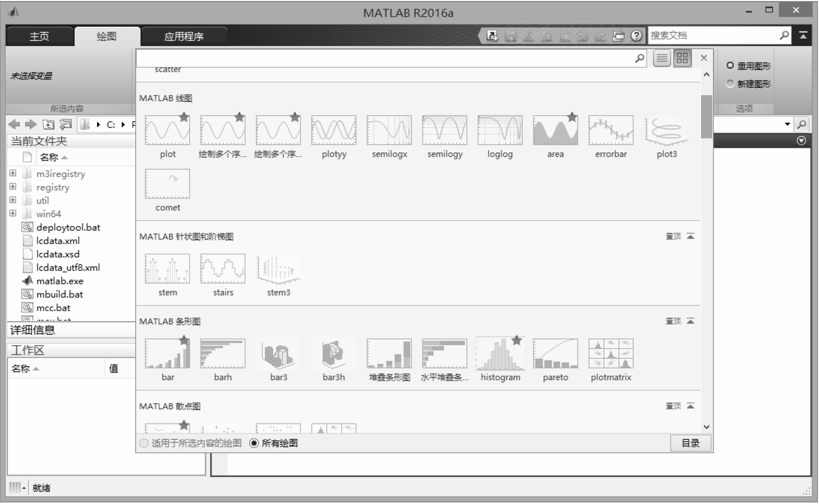
Task: Select the 所有绘图 radio button
Action: 254,443
